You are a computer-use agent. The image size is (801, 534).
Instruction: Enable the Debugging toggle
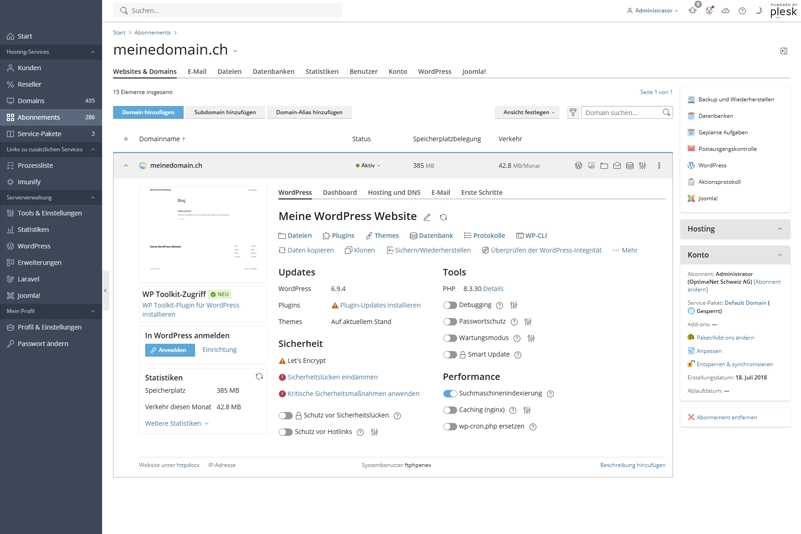pyautogui.click(x=450, y=305)
